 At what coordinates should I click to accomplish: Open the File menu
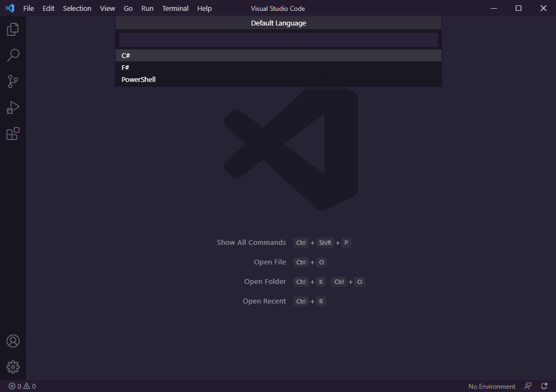coord(28,8)
